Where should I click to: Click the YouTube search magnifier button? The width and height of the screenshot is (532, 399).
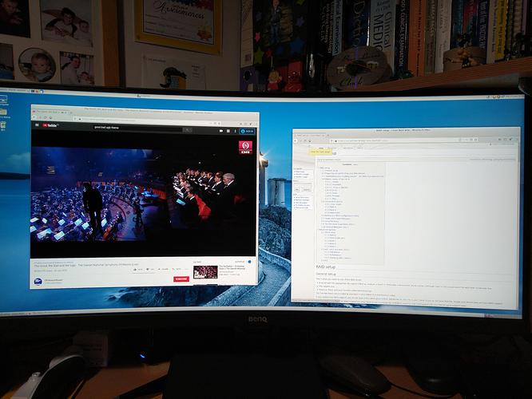pyautogui.click(x=187, y=130)
